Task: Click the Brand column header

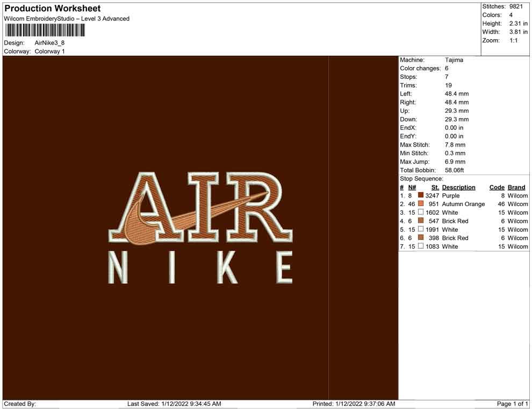Action: 516,187
